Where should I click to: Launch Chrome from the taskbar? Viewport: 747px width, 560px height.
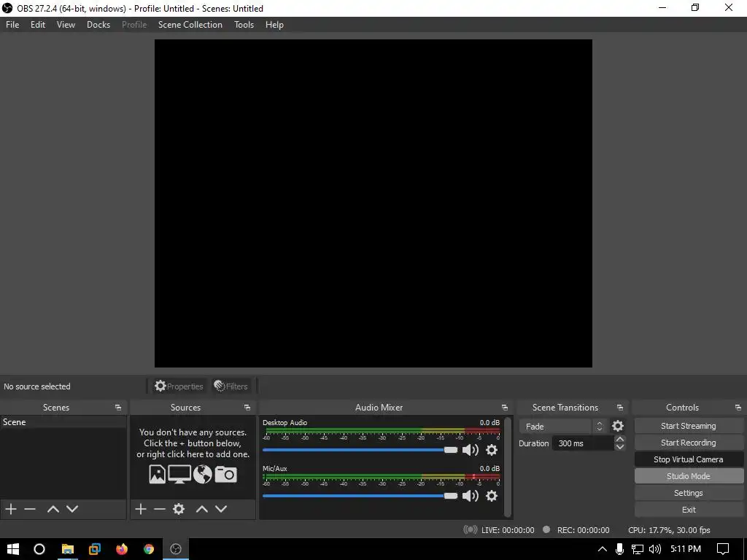[x=149, y=549]
